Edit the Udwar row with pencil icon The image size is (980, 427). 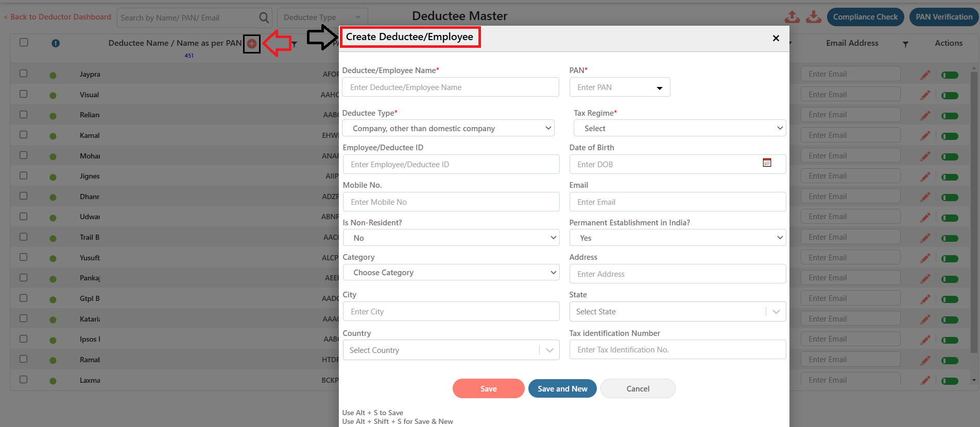point(925,218)
